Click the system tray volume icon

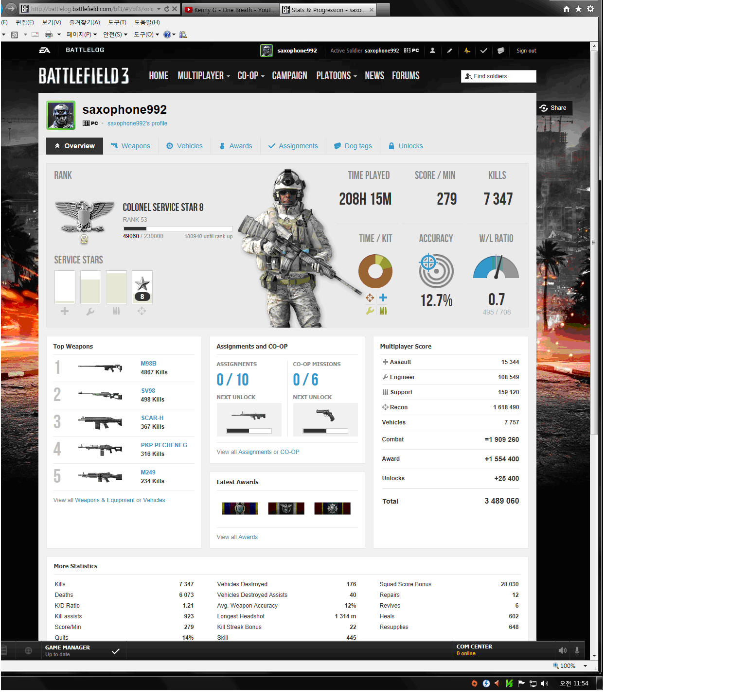(x=545, y=683)
